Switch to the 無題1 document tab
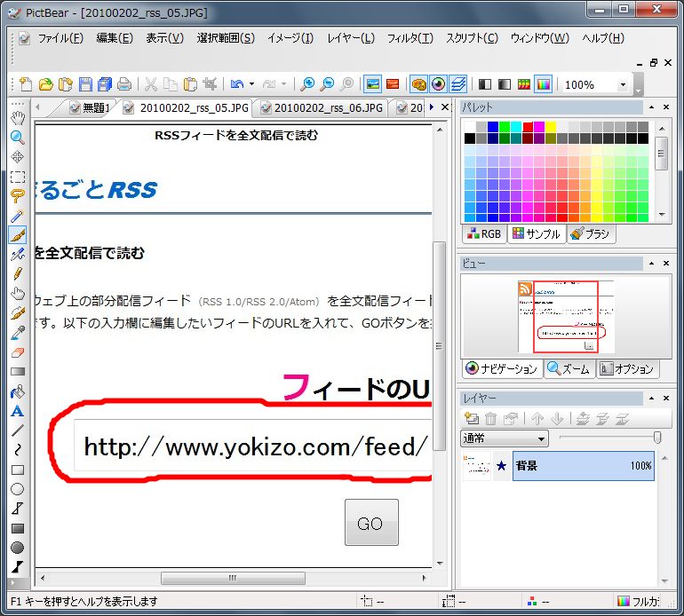This screenshot has width=684, height=616. (90, 107)
